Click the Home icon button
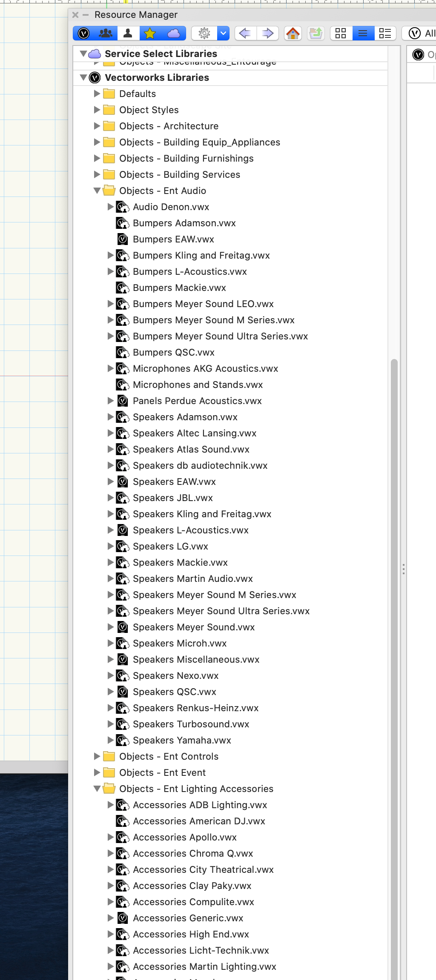Viewport: 436px width, 980px height. [x=293, y=33]
